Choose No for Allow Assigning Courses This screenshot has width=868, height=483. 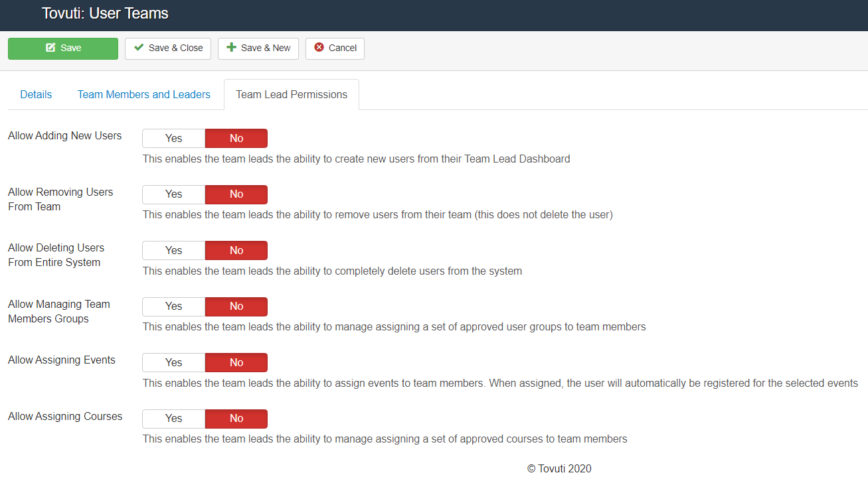[236, 419]
